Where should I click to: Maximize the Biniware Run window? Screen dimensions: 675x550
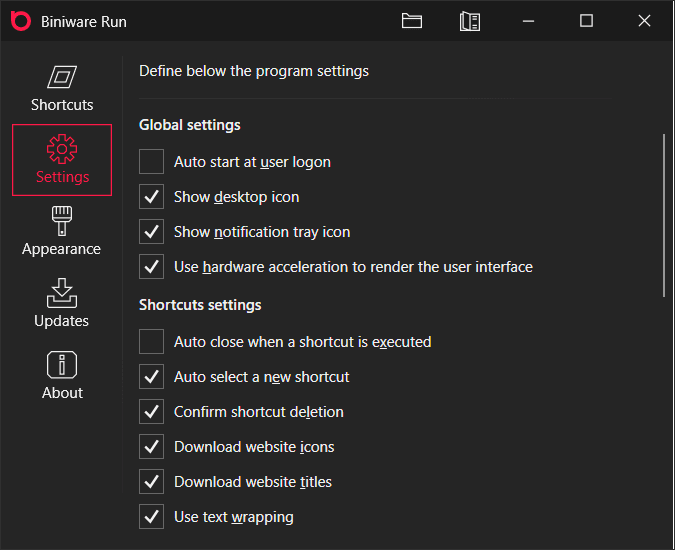587,21
